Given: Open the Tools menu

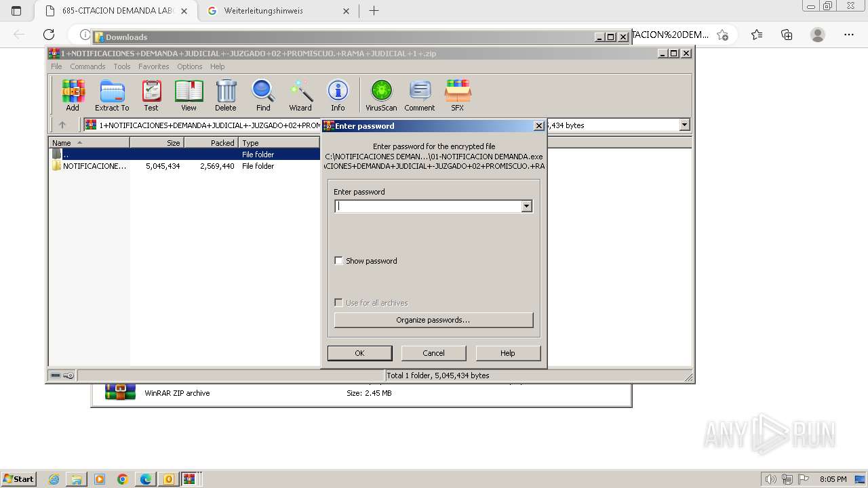Looking at the screenshot, I should pyautogui.click(x=122, y=66).
